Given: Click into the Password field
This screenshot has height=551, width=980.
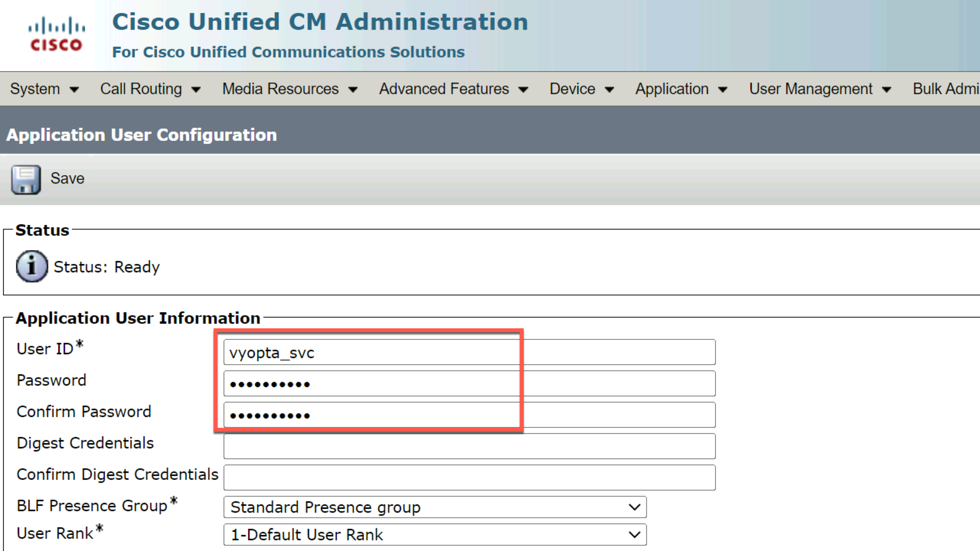Looking at the screenshot, I should 469,383.
